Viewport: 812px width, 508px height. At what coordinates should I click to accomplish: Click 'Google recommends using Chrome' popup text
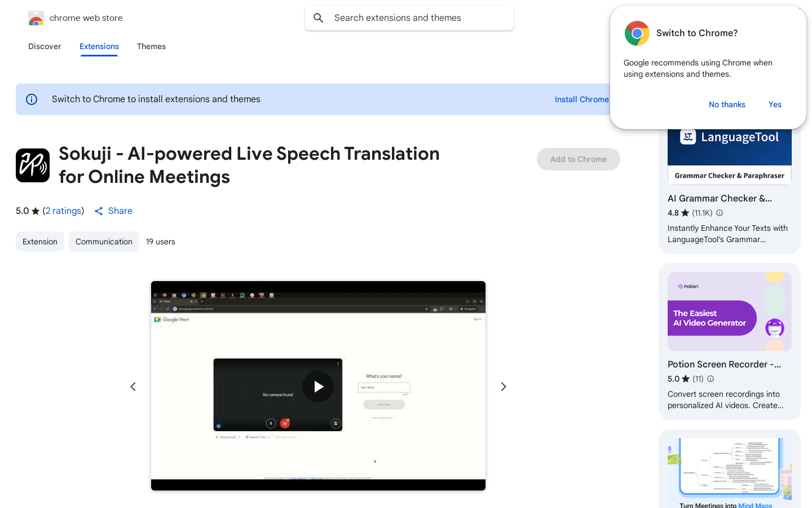(x=698, y=68)
